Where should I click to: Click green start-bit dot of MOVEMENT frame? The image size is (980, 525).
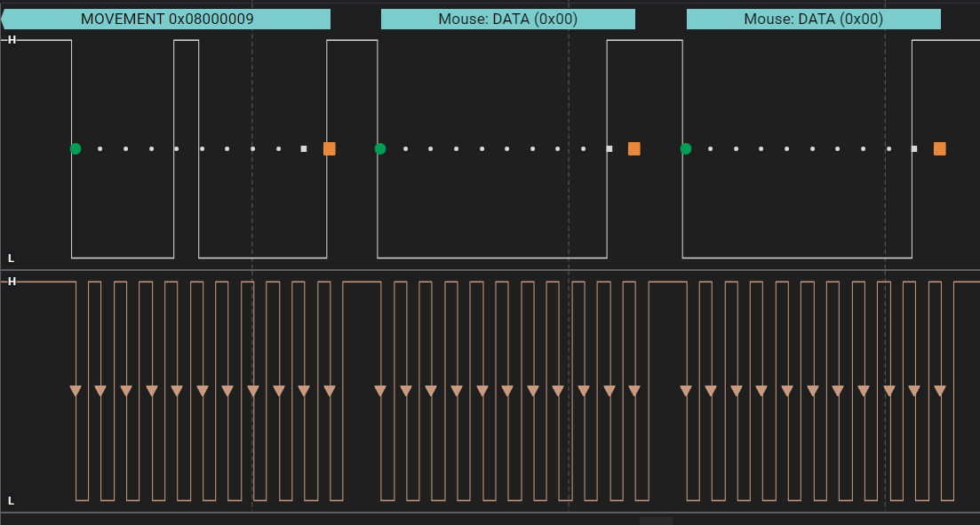point(76,148)
